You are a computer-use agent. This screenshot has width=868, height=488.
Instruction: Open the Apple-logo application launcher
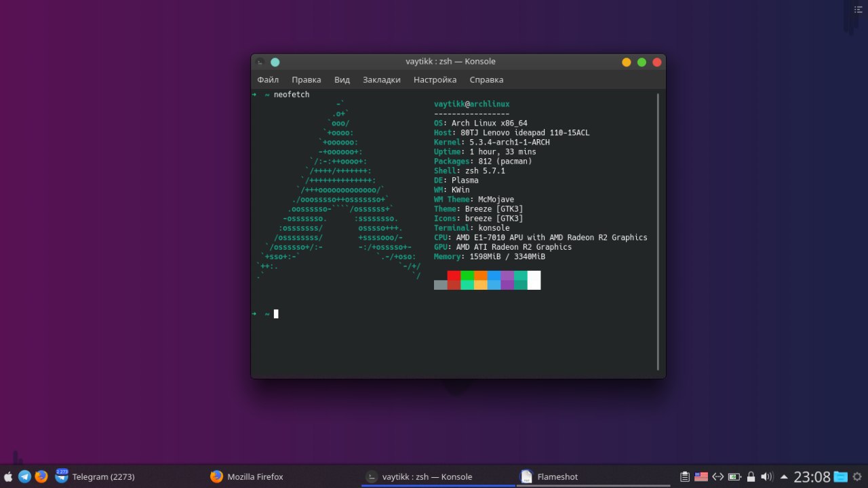8,476
